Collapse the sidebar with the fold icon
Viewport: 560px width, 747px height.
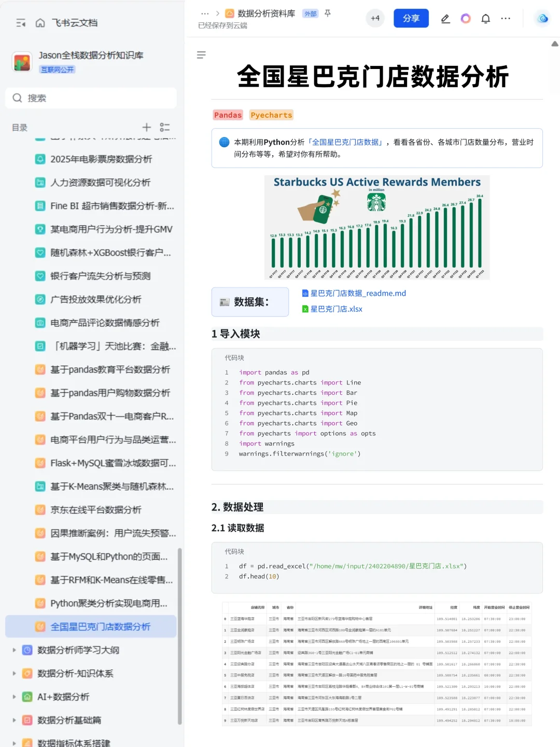(x=21, y=23)
